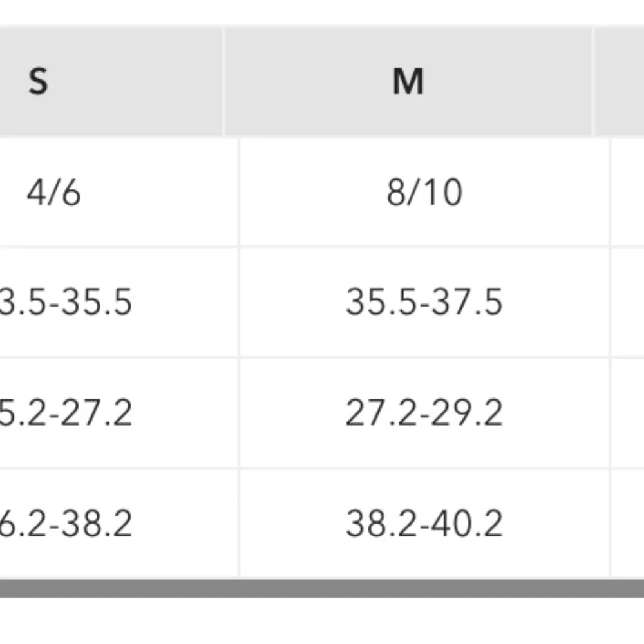The height and width of the screenshot is (644, 644).
Task: Click the divider between S and M headers
Action: pos(223,82)
